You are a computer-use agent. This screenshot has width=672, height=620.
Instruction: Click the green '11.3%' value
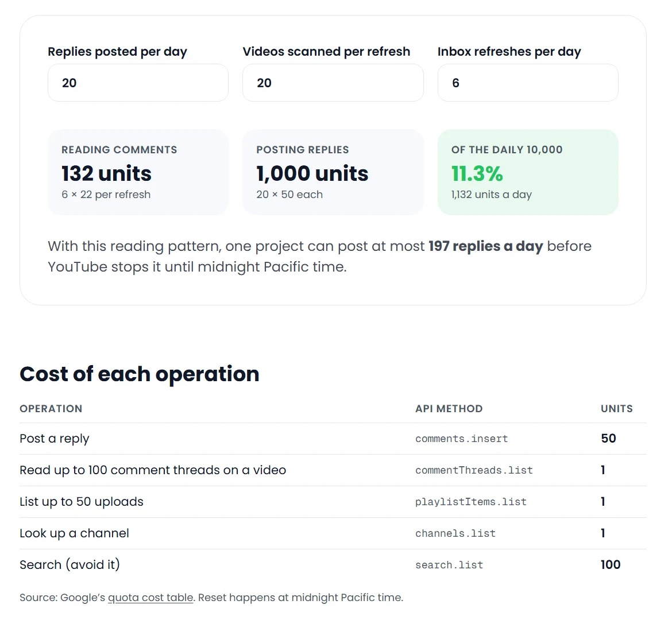(477, 173)
